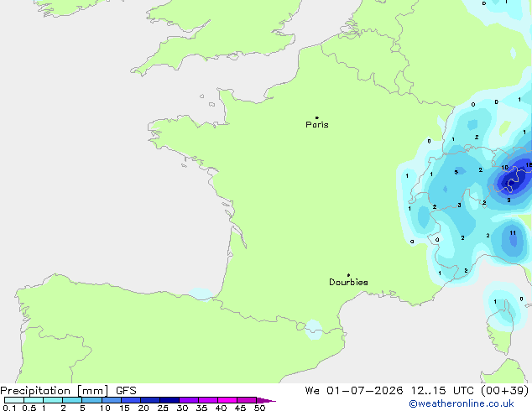Select the 25–30 mm dark blue swatch

click(170, 400)
